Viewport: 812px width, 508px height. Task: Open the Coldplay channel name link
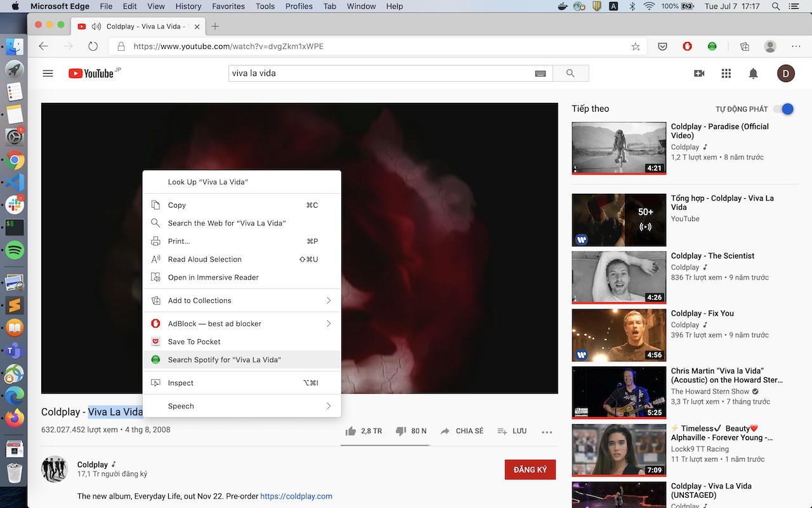click(x=93, y=465)
